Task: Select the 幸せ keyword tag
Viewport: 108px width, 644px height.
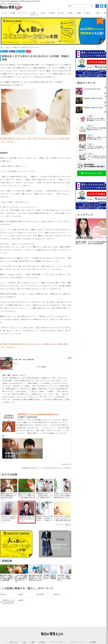Action: pos(26,594)
